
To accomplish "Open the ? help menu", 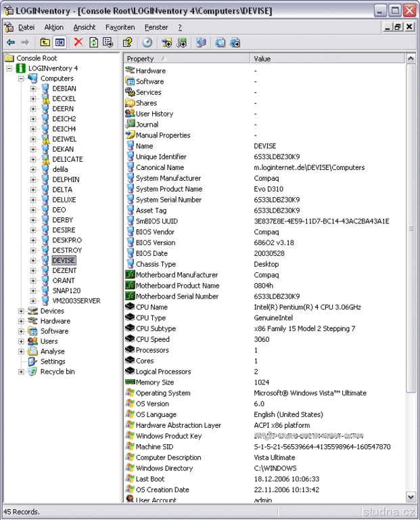I will [180, 27].
